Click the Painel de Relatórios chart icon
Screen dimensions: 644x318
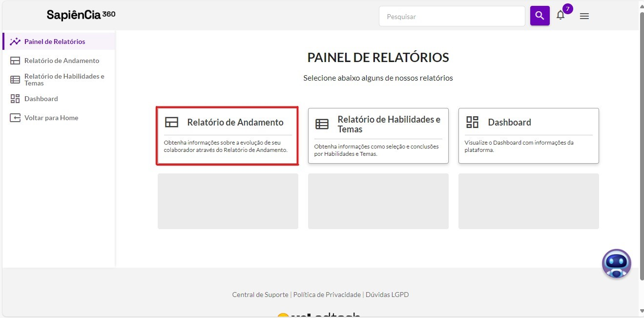coord(15,42)
